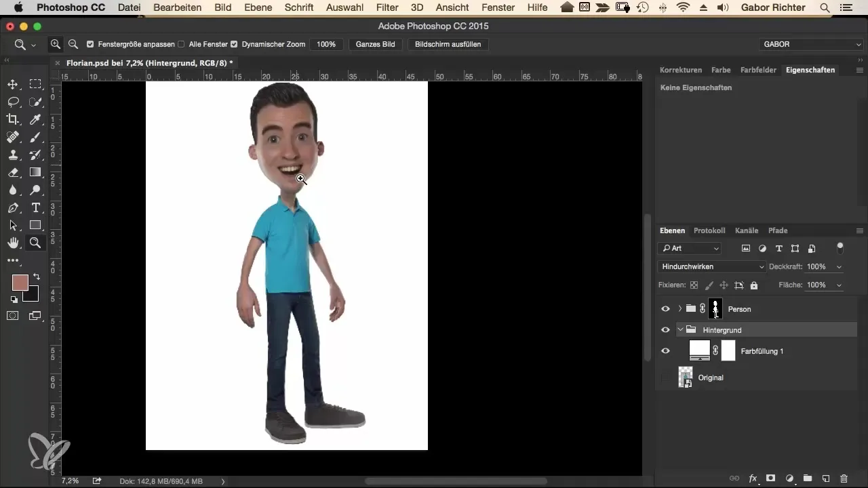Hide the Hintergrund group
This screenshot has height=488, width=868.
pyautogui.click(x=665, y=330)
